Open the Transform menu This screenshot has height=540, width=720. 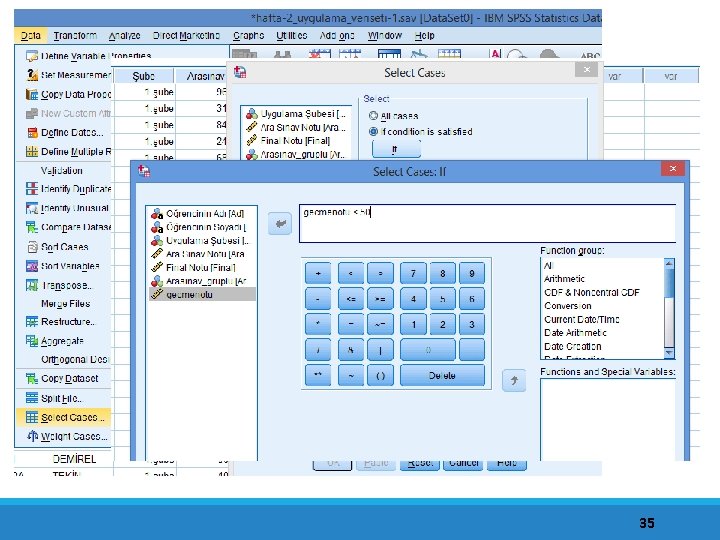point(75,35)
